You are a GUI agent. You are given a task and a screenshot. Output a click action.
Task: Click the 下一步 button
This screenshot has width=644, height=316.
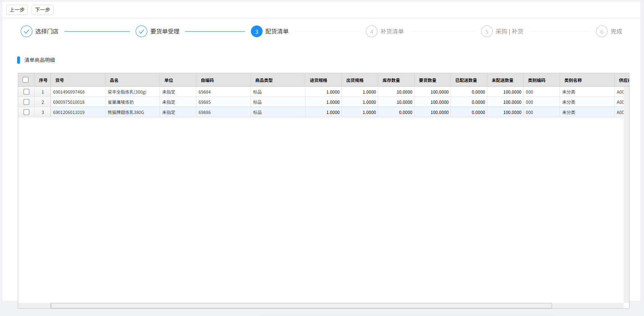click(x=43, y=10)
